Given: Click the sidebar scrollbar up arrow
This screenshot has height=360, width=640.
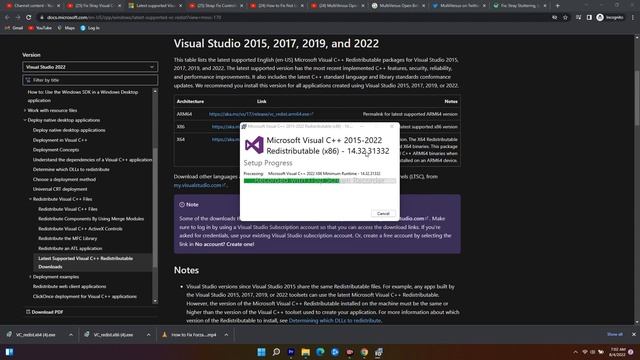Looking at the screenshot, I should (155, 91).
